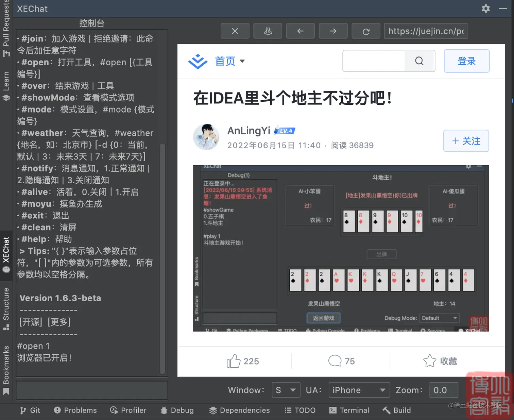Viewport: 514px width, 420px height.
Task: Open the article screenshot image
Action: [341, 248]
